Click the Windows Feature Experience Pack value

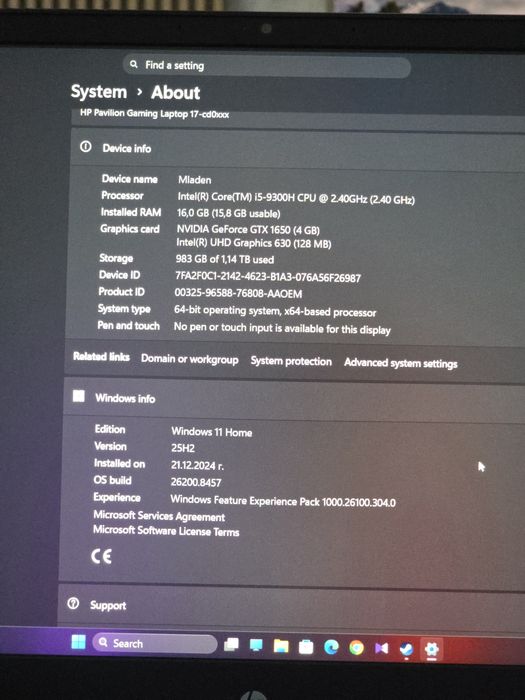(x=283, y=501)
